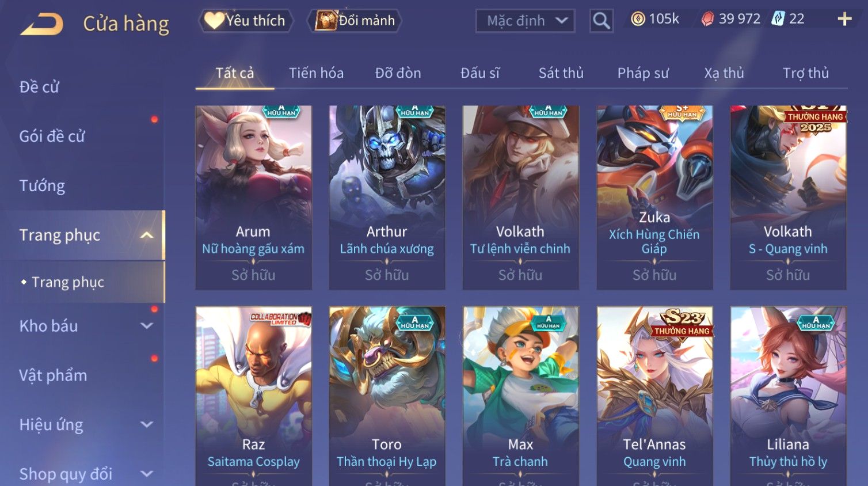Click the plus icon to add currency
The height and width of the screenshot is (486, 868).
pos(844,19)
